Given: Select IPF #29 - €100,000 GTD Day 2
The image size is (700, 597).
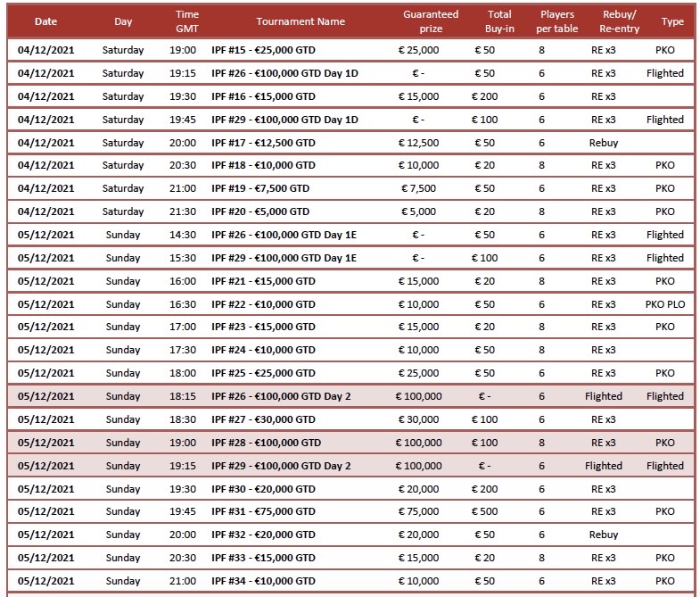Looking at the screenshot, I should (x=281, y=467).
